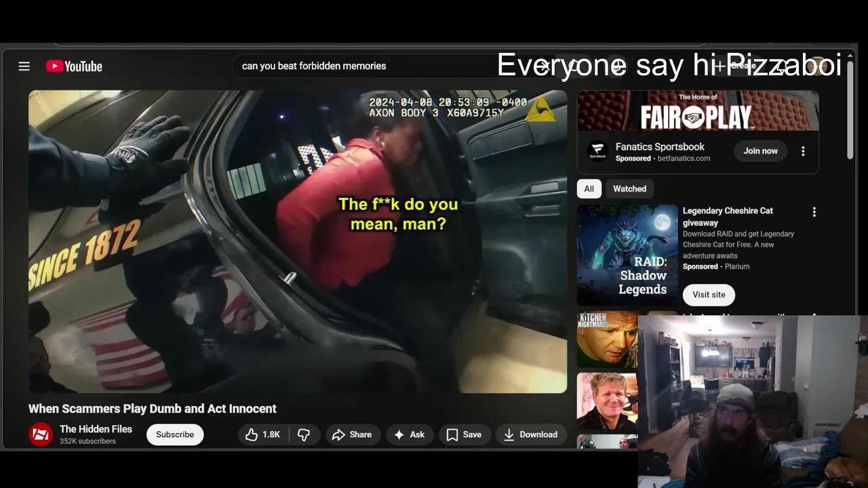
Task: Open the RAID Shadow Legends ad thumbnail
Action: point(627,255)
